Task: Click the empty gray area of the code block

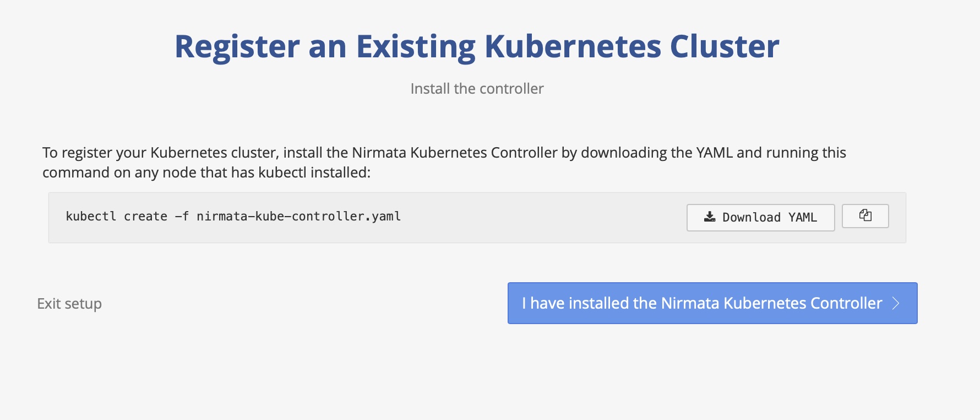Action: (542, 218)
